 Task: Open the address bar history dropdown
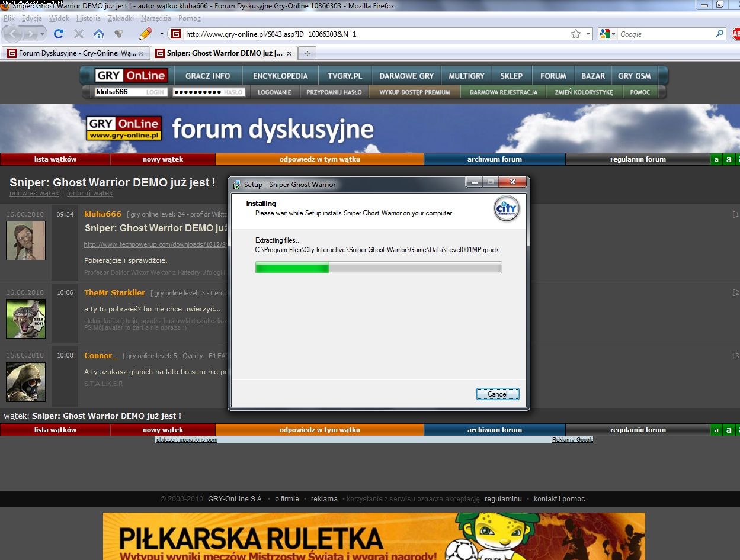pos(588,34)
